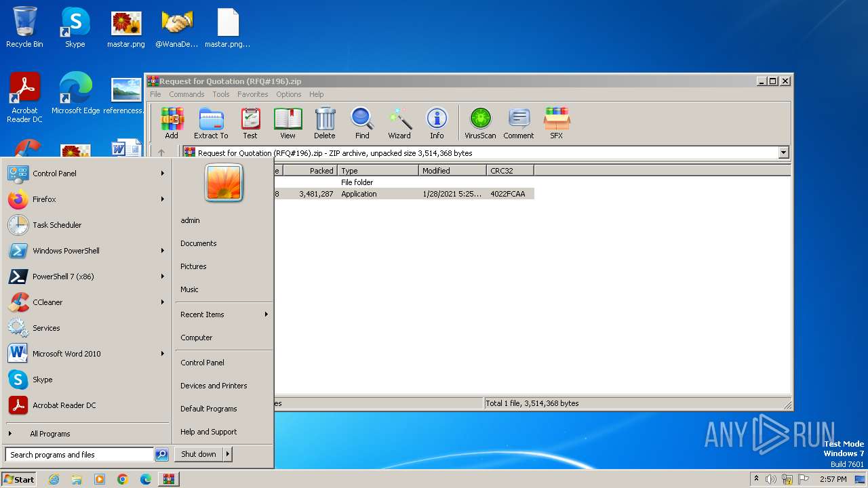The width and height of the screenshot is (868, 488).
Task: Open Internet Explorer from taskbar
Action: [x=54, y=479]
